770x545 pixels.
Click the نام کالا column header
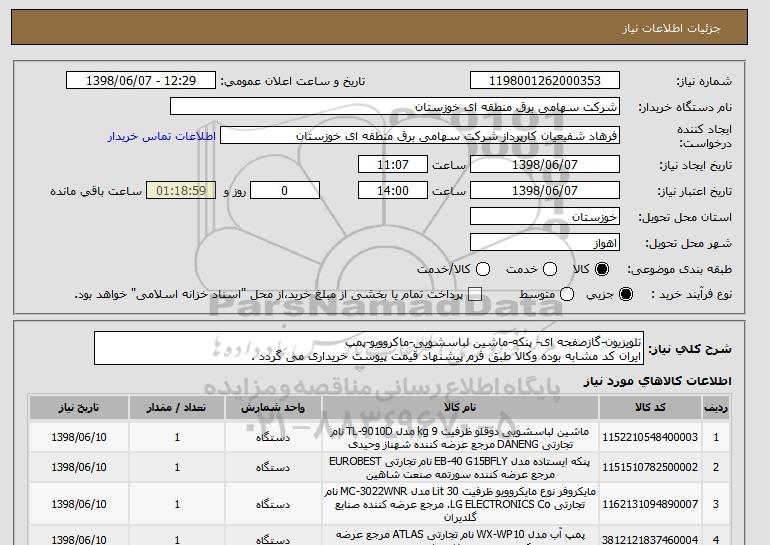click(460, 408)
